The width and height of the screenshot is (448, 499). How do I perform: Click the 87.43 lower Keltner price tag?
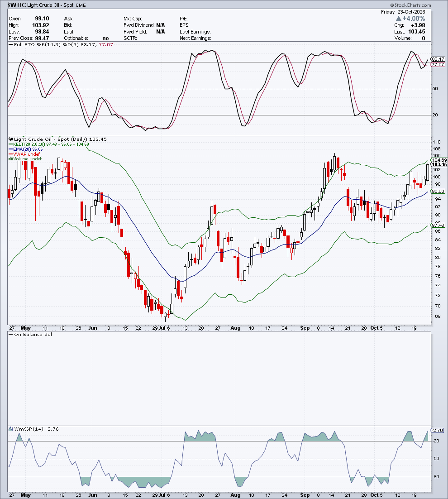click(438, 226)
